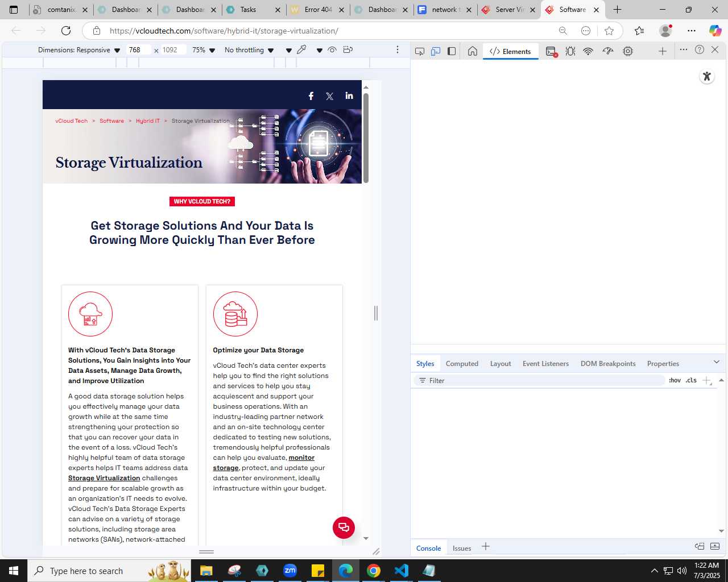Open the dropdown arrow beside the eye icon

[320, 51]
